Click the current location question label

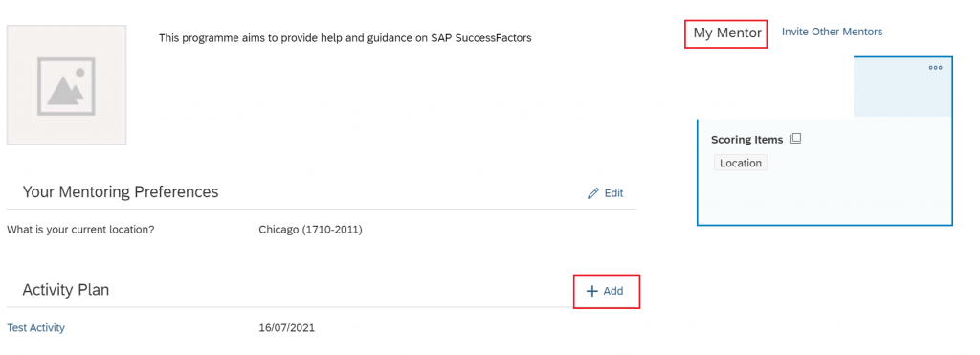click(80, 230)
